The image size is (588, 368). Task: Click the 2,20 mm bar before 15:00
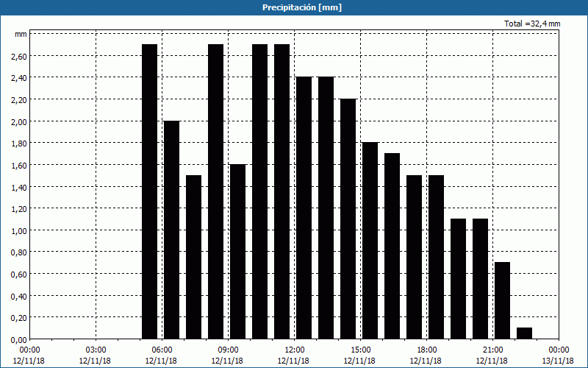pos(348,219)
